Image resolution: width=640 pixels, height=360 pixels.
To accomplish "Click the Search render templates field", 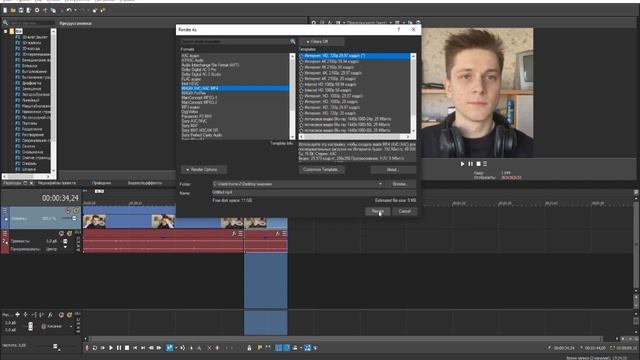I will pos(235,42).
